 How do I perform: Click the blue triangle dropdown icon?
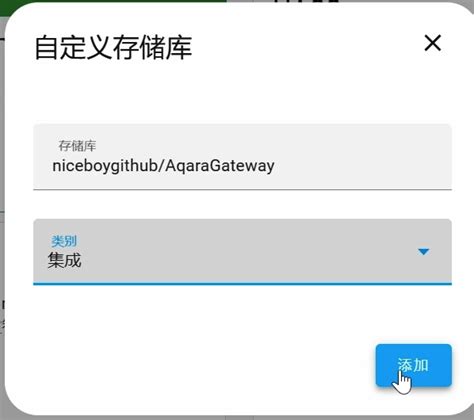click(424, 252)
